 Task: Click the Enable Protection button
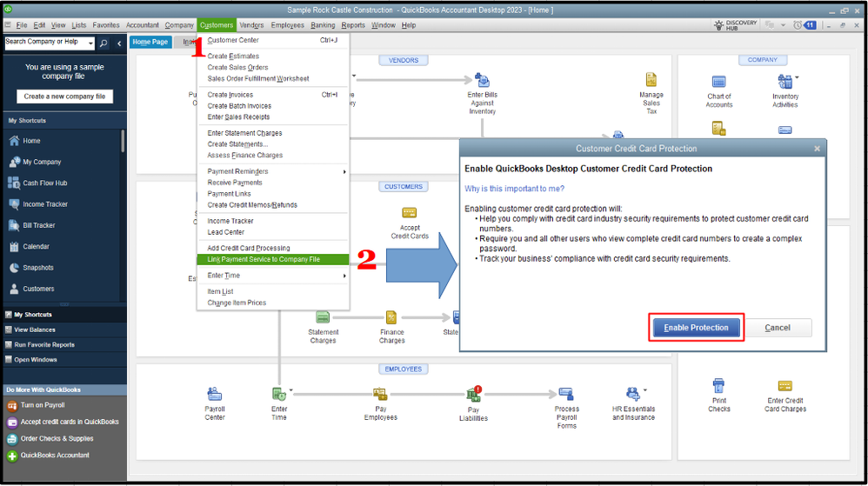click(696, 328)
